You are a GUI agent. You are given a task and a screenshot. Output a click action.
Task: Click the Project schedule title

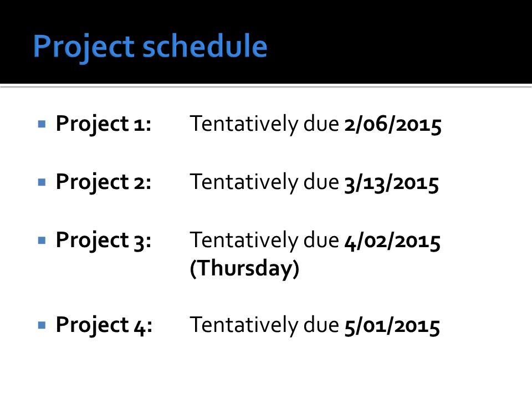(150, 47)
